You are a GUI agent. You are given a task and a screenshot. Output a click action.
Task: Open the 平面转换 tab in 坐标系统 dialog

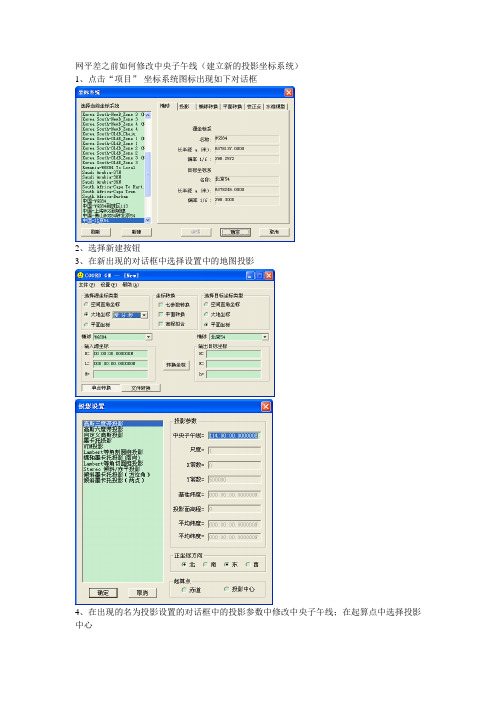pos(232,107)
